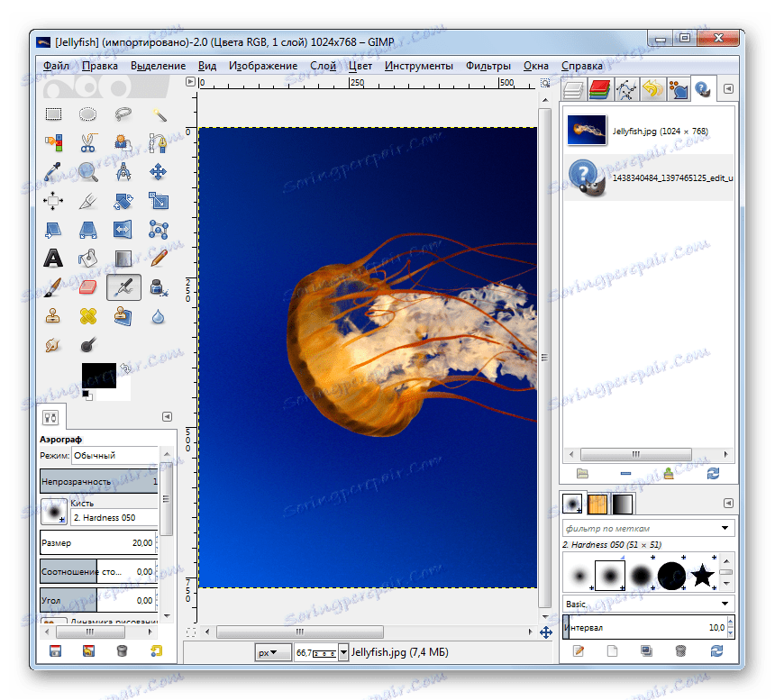Select the Measure compass tool
Screen dimensions: 775x700
(x=123, y=172)
